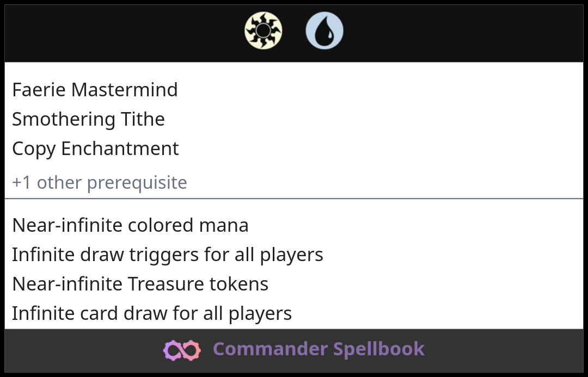This screenshot has height=377, width=588.
Task: Choose the Near-infinite Treasure tokens result
Action: (x=140, y=284)
